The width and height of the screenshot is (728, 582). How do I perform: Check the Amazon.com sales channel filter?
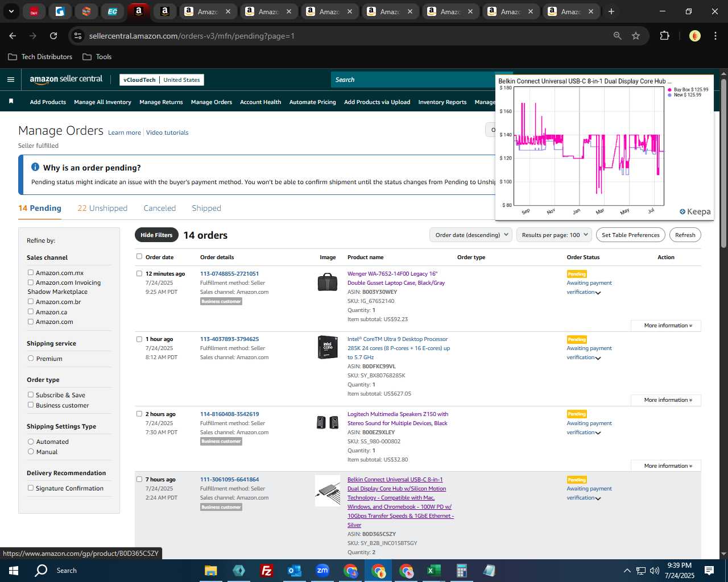31,321
